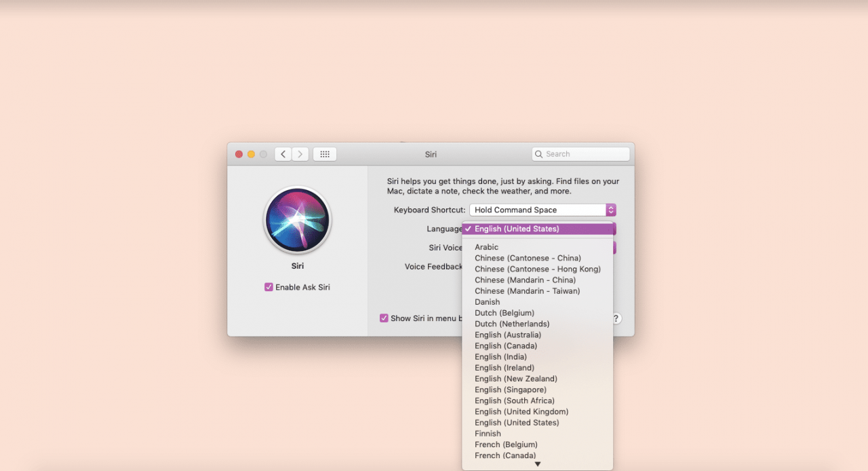Select Chinese (Cantonese - Hong Kong)
Viewport: 868px width, 471px height.
point(538,269)
